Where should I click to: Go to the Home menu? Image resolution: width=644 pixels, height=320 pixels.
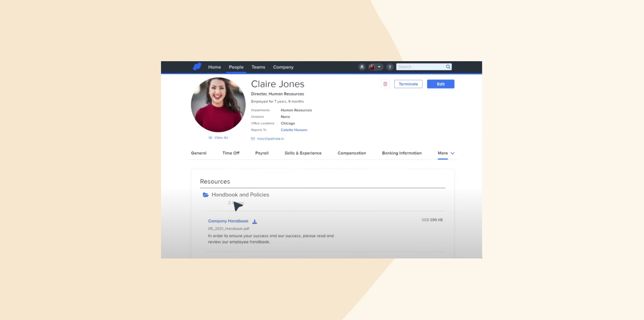[215, 67]
